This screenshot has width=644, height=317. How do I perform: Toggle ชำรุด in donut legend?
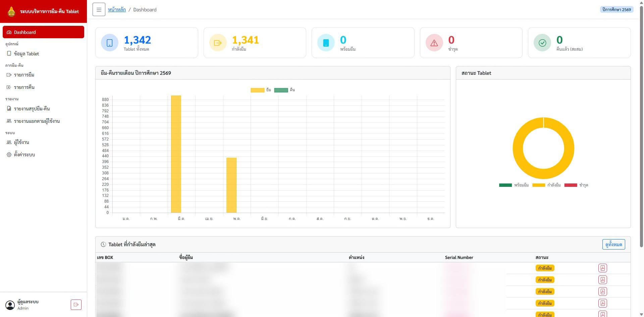[x=576, y=185]
